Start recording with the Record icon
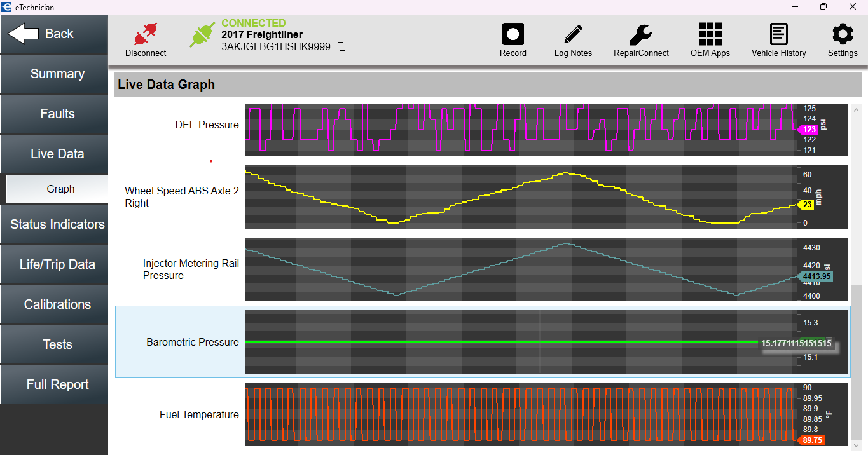 tap(513, 34)
